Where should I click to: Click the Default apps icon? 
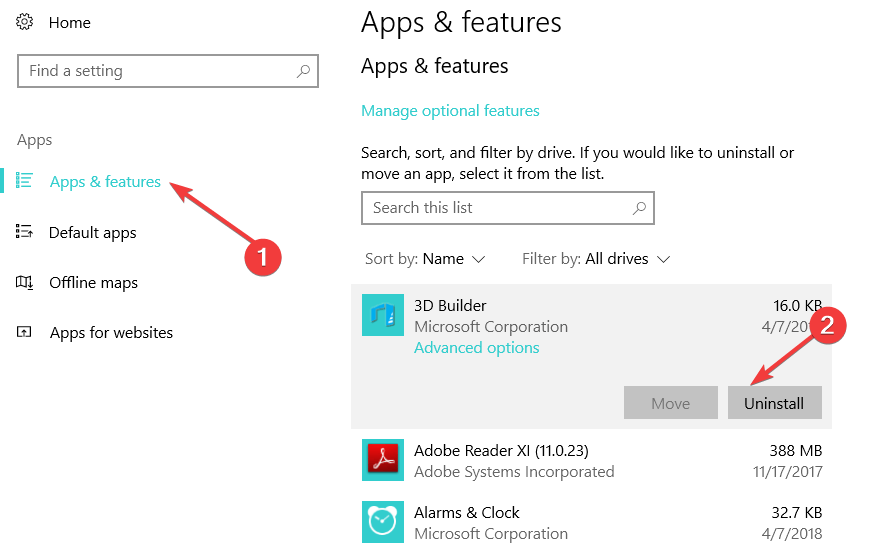click(25, 232)
